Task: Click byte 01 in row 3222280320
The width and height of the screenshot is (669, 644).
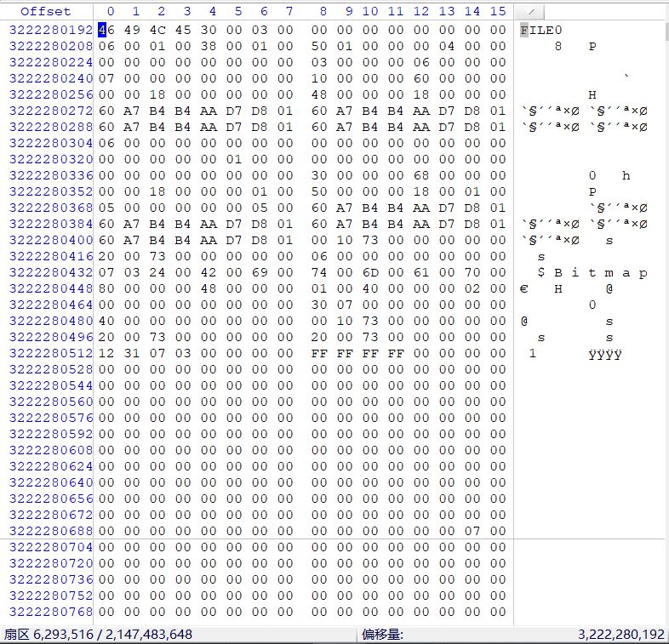Action: (234, 159)
